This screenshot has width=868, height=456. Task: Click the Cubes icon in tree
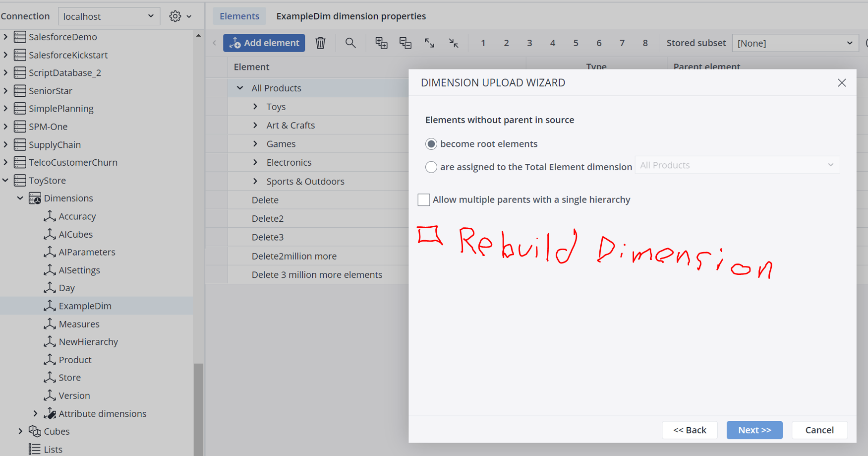click(34, 431)
